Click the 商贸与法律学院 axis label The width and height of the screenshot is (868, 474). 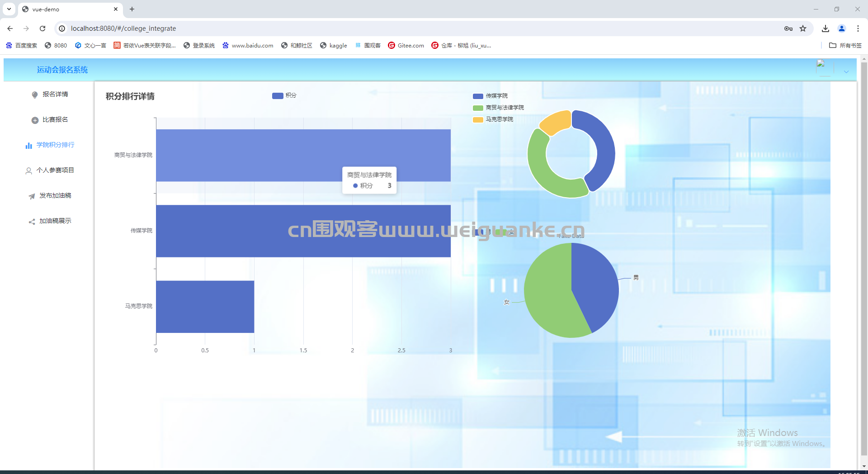(133, 155)
